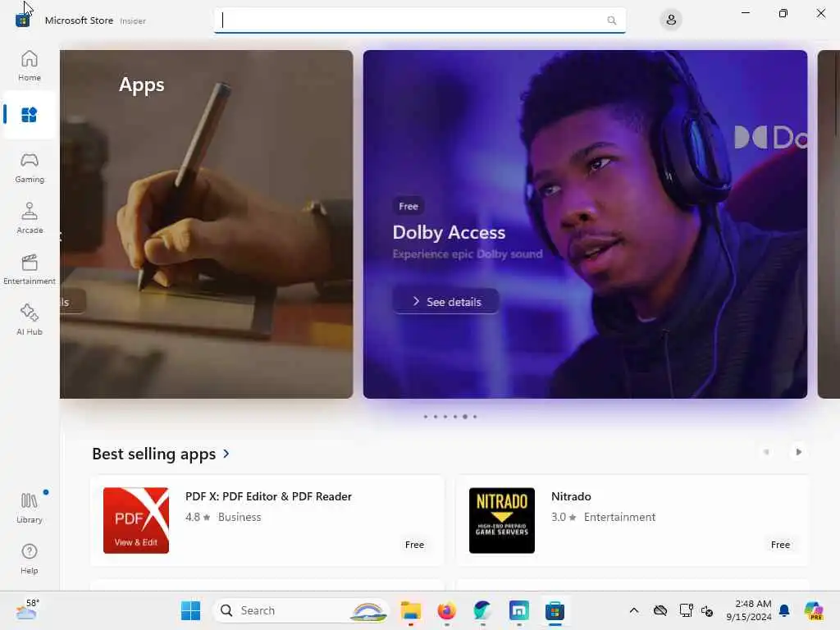Open the Help section
840x630 pixels.
point(30,559)
